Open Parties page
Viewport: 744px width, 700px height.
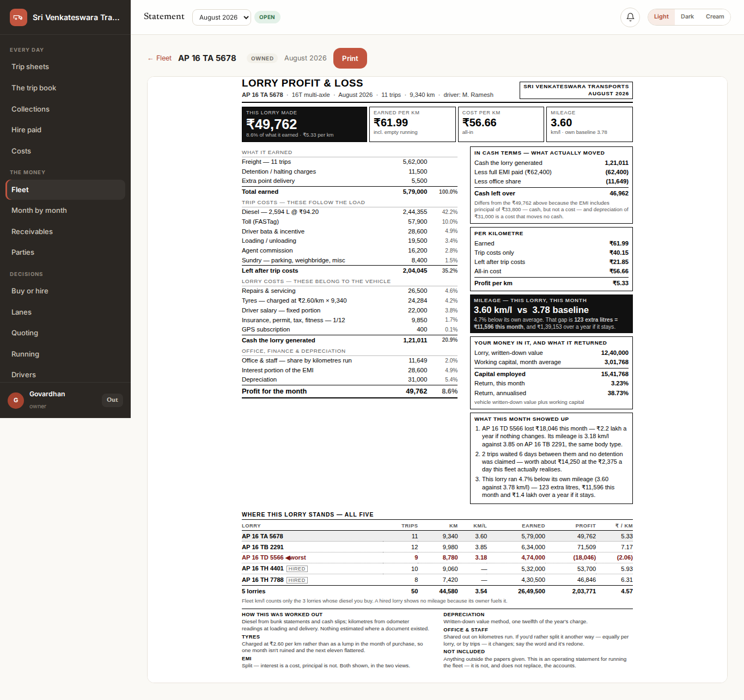(65, 253)
